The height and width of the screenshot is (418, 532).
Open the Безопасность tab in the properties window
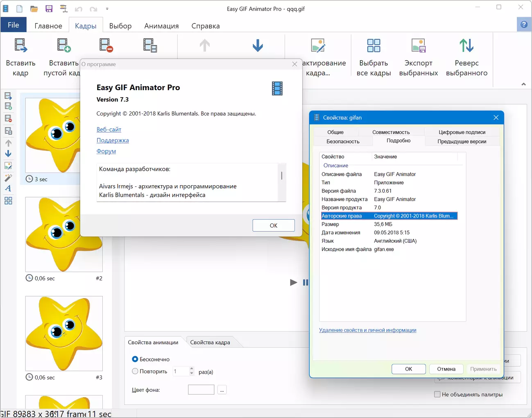click(x=343, y=141)
